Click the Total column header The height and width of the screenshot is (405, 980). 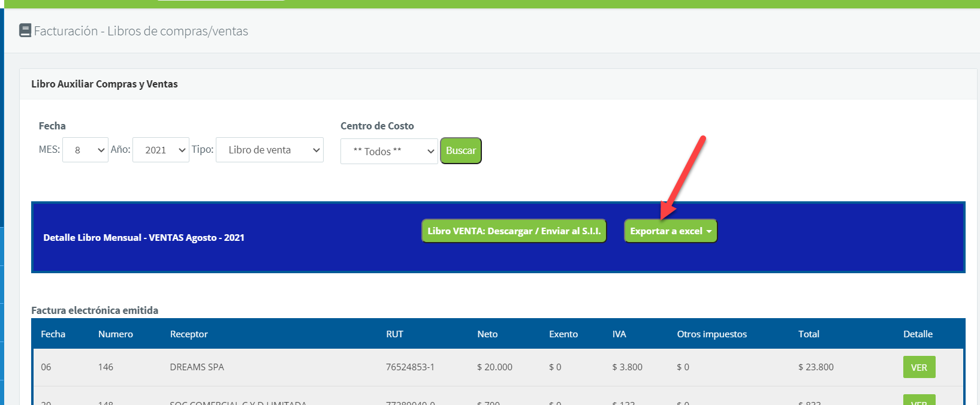click(809, 334)
